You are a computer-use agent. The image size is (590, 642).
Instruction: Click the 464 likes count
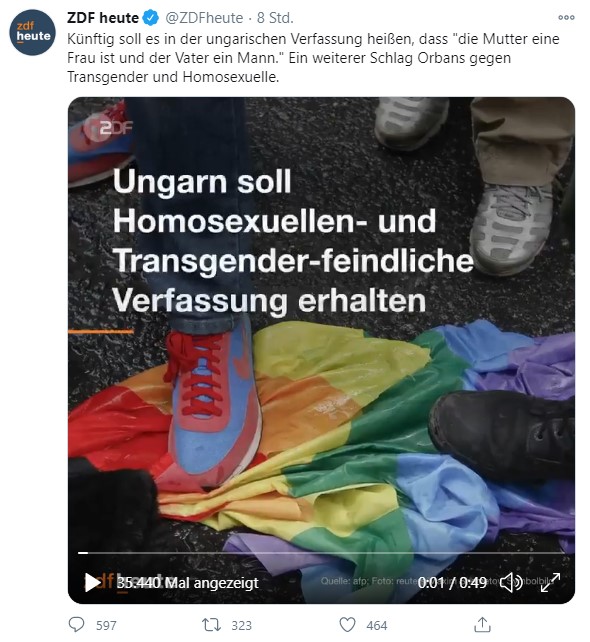pos(377,625)
